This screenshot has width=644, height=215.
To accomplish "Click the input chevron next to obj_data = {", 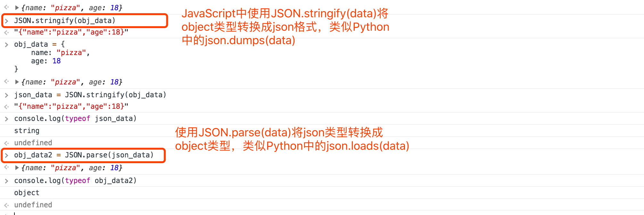I will 6,44.
